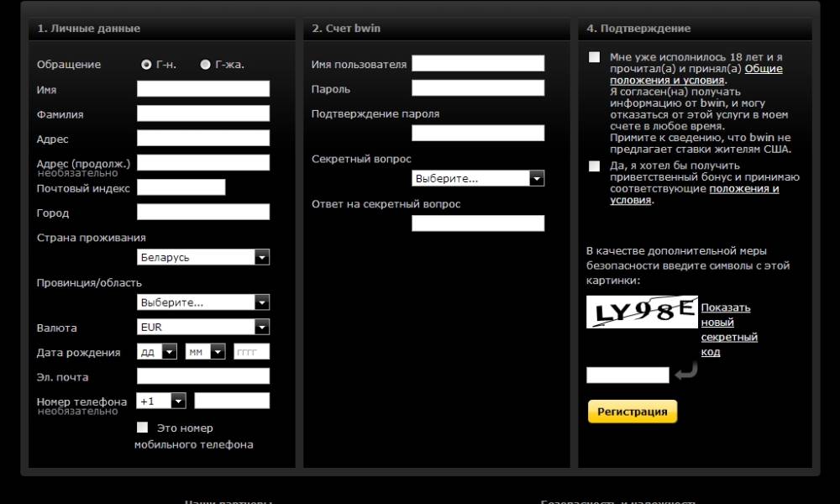
Task: Tick the mobile phone number checkbox
Action: pyautogui.click(x=142, y=428)
